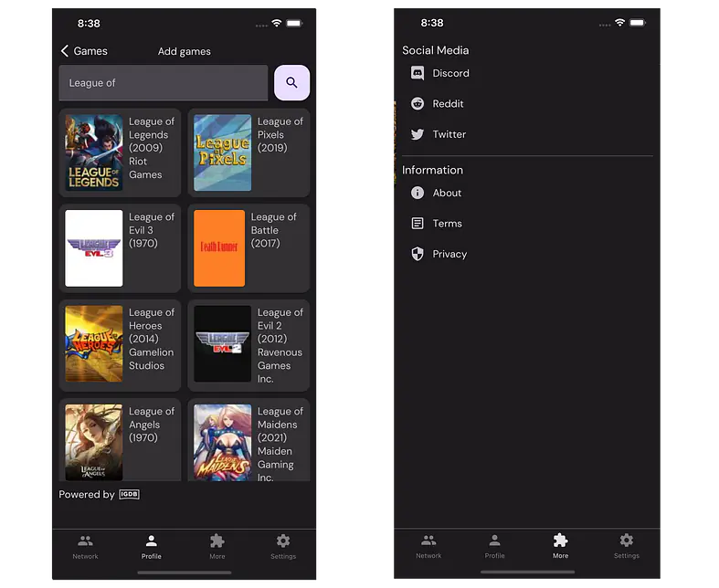Select League of Evil 3 cover
The image size is (719, 588).
point(94,248)
